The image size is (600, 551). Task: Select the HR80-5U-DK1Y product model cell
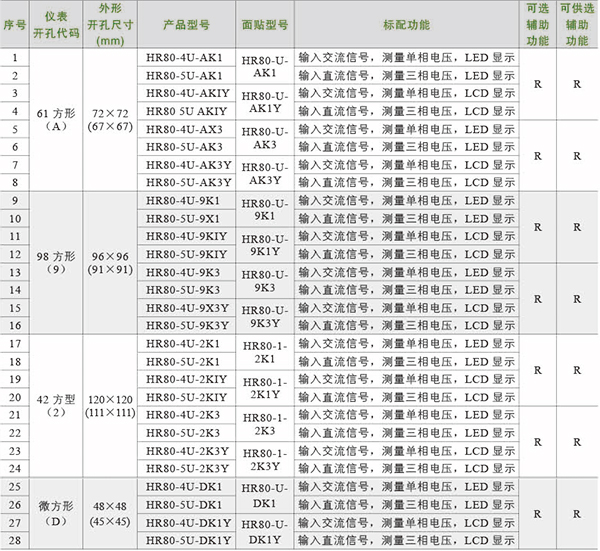[187, 540]
